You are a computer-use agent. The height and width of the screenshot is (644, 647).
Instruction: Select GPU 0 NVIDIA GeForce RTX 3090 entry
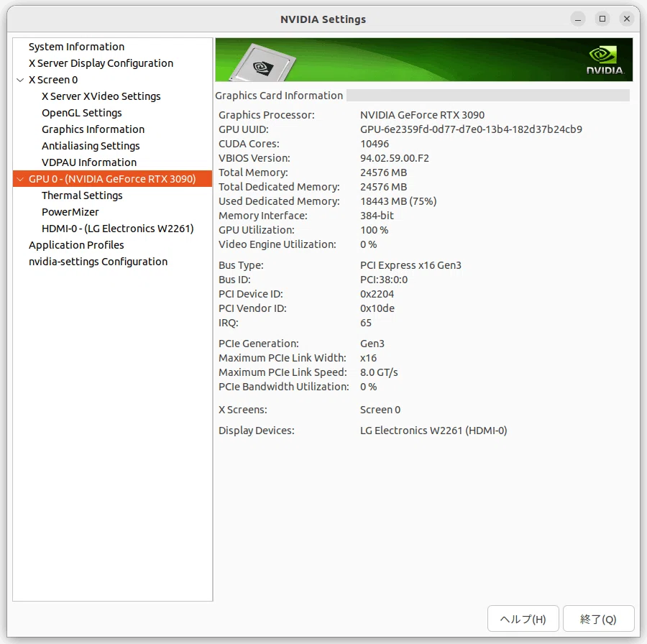tap(112, 179)
